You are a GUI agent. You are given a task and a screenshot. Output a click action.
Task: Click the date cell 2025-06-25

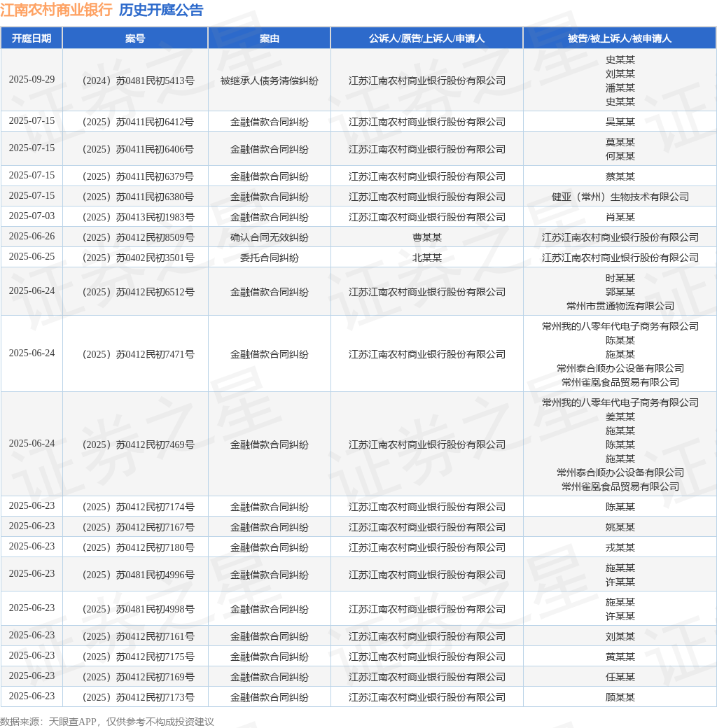pyautogui.click(x=32, y=257)
